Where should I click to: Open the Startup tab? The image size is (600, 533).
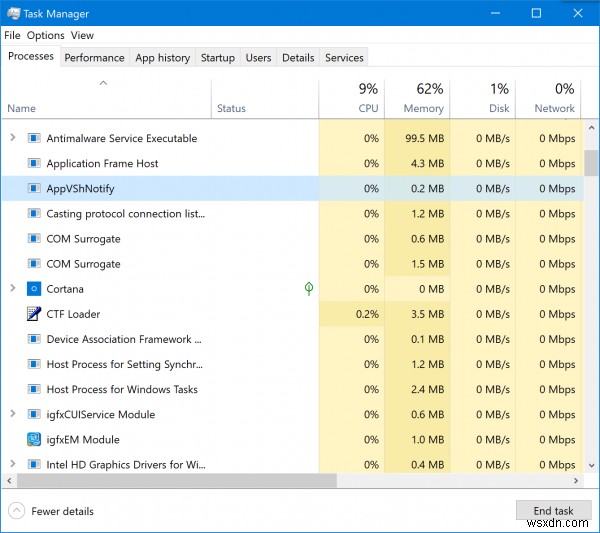218,57
